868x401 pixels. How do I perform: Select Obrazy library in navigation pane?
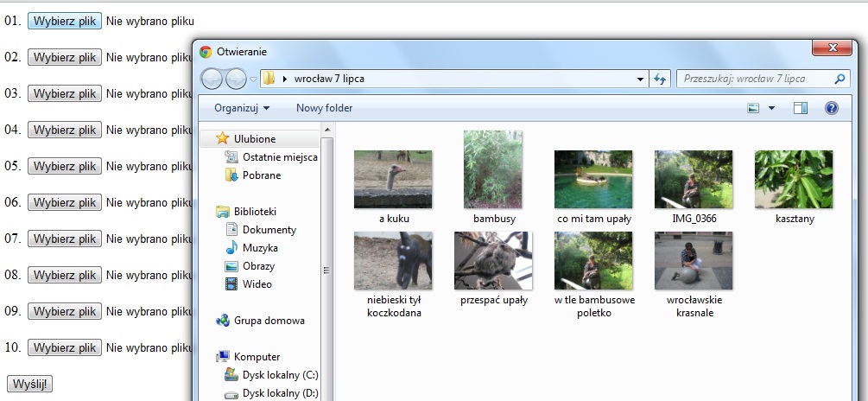[x=258, y=266]
